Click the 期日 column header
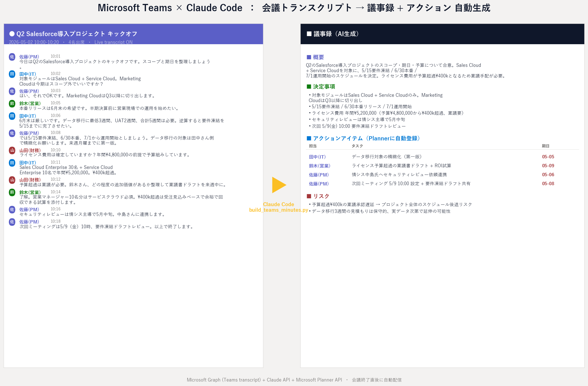Viewport: 588px width, 386px height. coord(546,146)
